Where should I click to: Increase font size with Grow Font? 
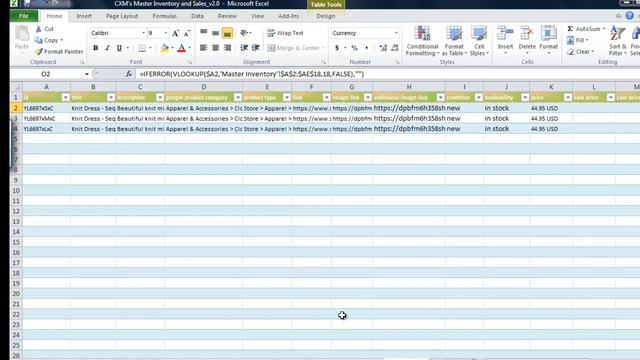175,33
